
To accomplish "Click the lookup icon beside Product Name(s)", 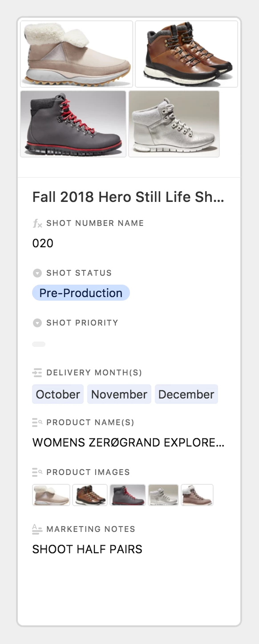I will click(37, 423).
